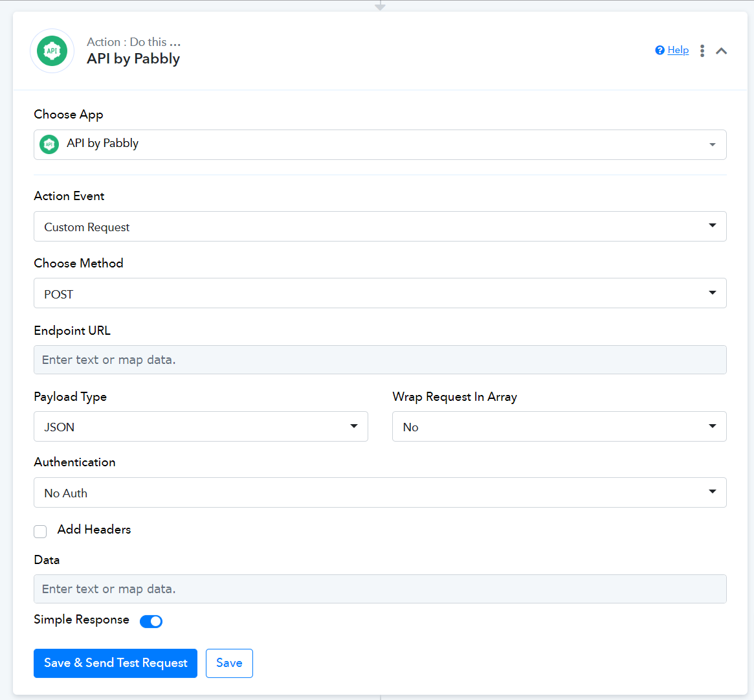Check the Add Headers checkbox
This screenshot has height=700, width=754.
click(x=40, y=531)
